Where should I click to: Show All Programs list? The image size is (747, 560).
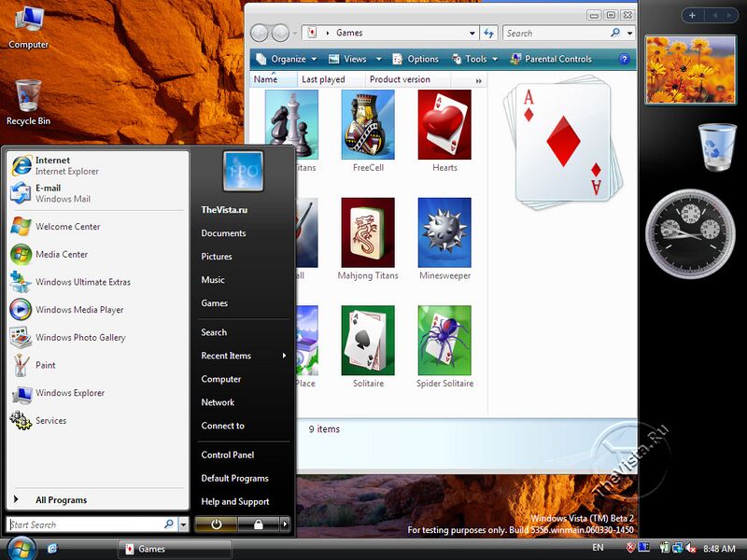pyautogui.click(x=61, y=500)
